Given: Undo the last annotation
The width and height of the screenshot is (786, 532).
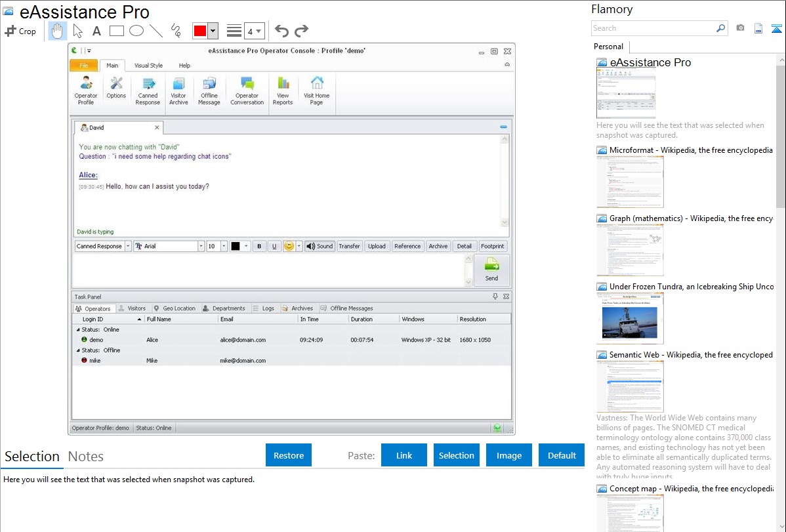Looking at the screenshot, I should pyautogui.click(x=281, y=31).
